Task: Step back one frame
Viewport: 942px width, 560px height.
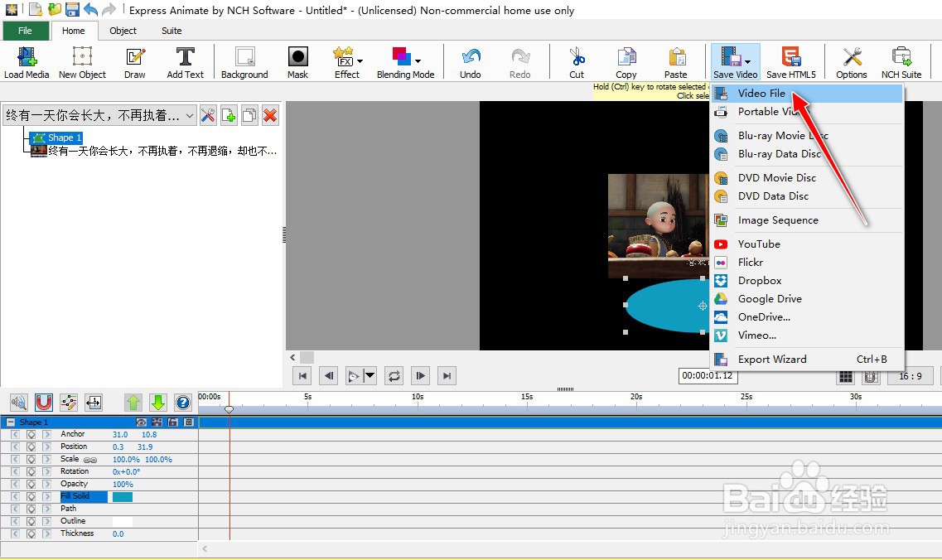Action: (328, 375)
